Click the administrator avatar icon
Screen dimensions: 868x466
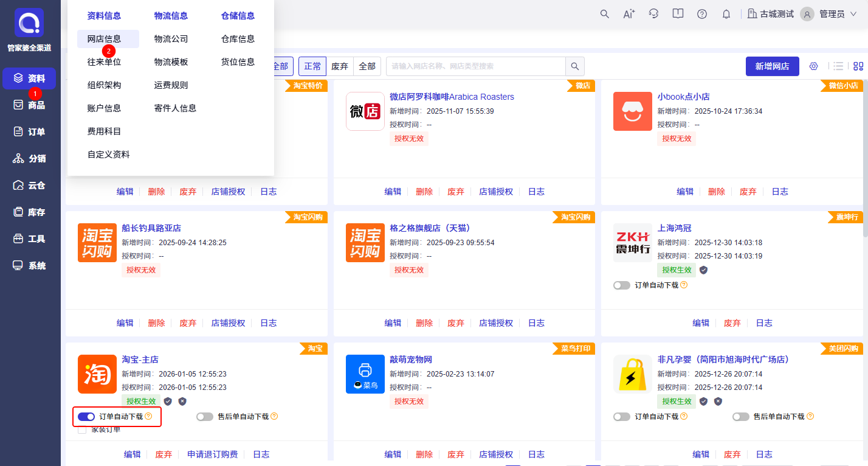click(807, 14)
